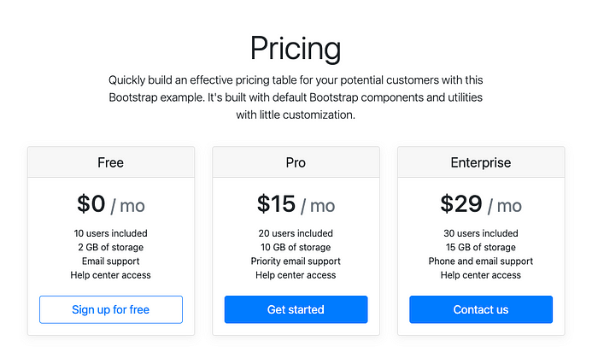Click the $15 / mo price
This screenshot has height=364, width=598.
click(x=296, y=204)
